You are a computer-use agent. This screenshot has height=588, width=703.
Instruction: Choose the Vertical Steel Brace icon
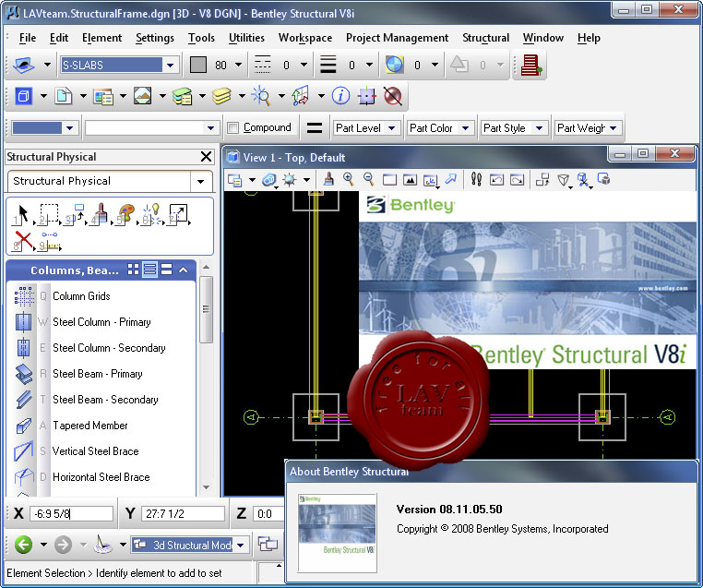pyautogui.click(x=24, y=451)
